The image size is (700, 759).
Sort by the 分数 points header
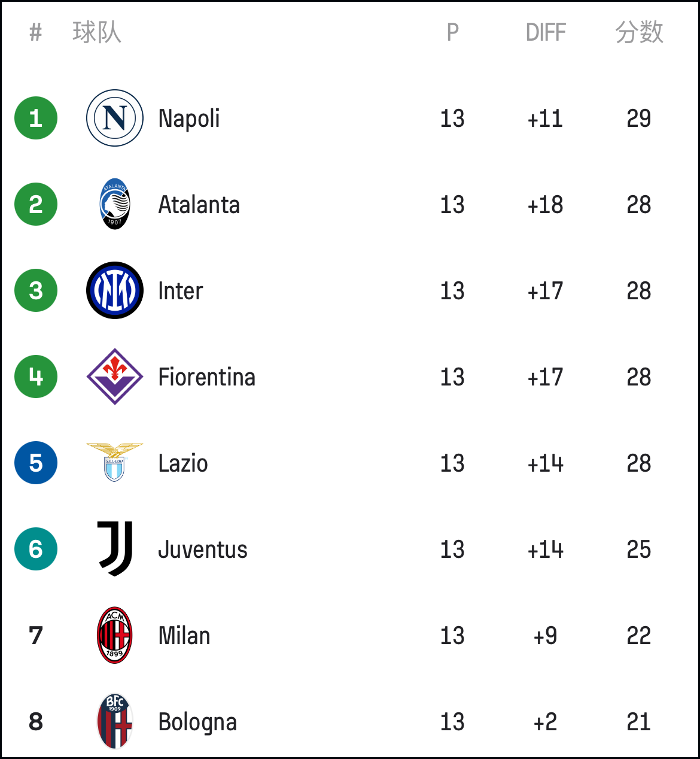pyautogui.click(x=640, y=32)
